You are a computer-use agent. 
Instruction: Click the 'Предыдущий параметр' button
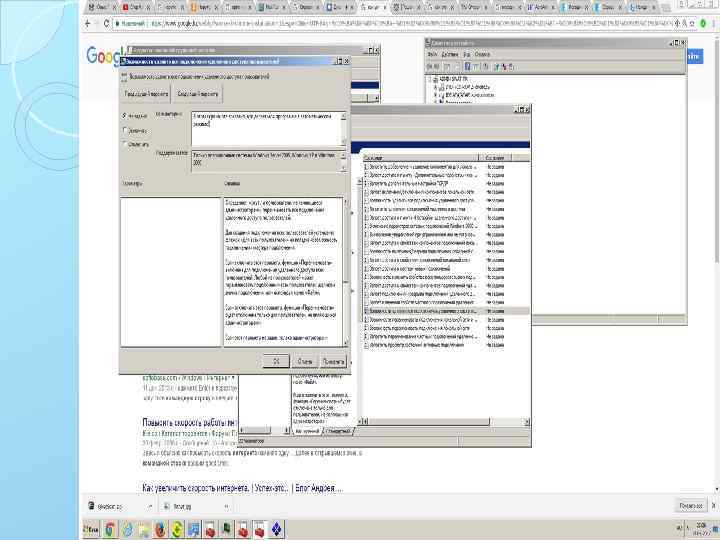click(x=146, y=94)
